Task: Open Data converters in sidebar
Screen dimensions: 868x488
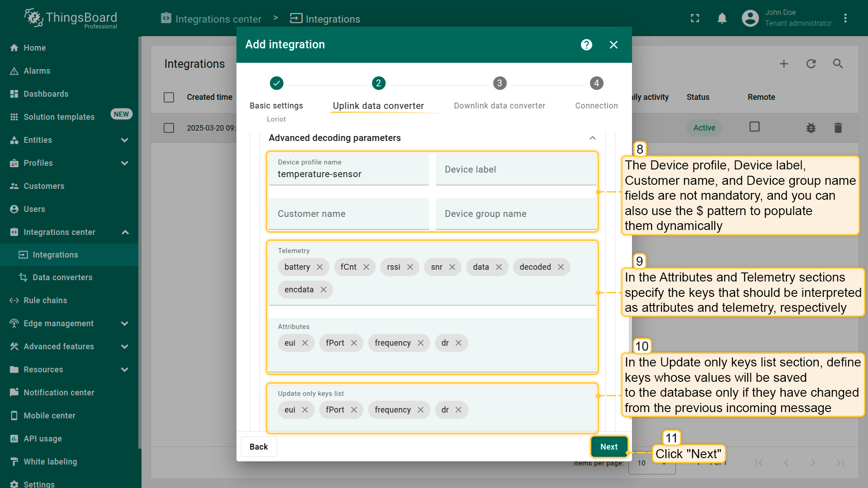Action: pyautogui.click(x=62, y=277)
